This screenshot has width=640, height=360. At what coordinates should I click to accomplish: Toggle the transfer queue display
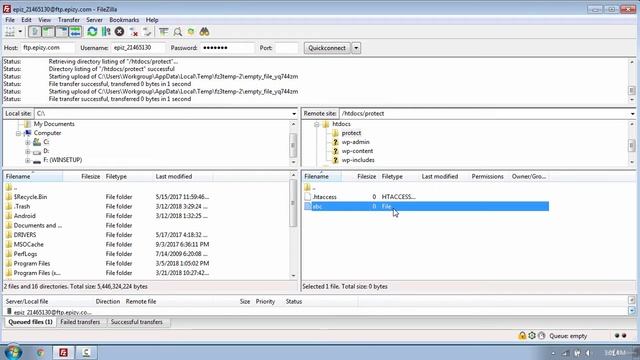click(75, 32)
